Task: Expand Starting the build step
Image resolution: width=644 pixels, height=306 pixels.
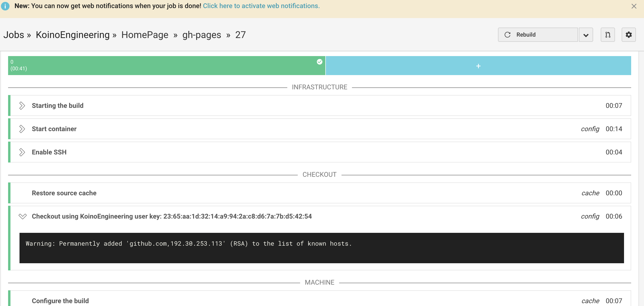Action: tap(22, 106)
